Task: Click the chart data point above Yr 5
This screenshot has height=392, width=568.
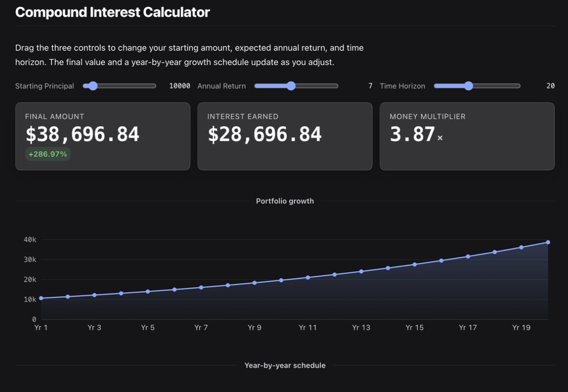Action: pos(148,291)
